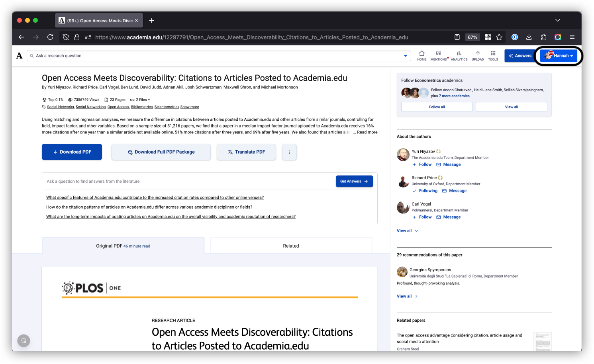The width and height of the screenshot is (594, 364).
Task: Follow all Econometrics academics
Action: pos(437,107)
